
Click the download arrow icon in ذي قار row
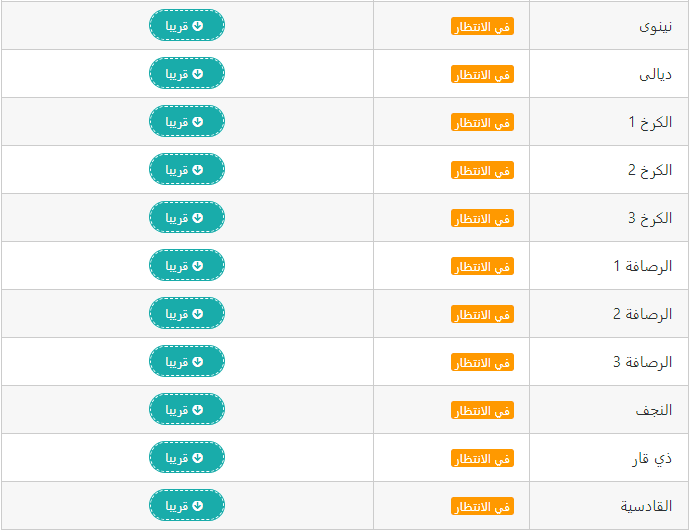tap(198, 458)
